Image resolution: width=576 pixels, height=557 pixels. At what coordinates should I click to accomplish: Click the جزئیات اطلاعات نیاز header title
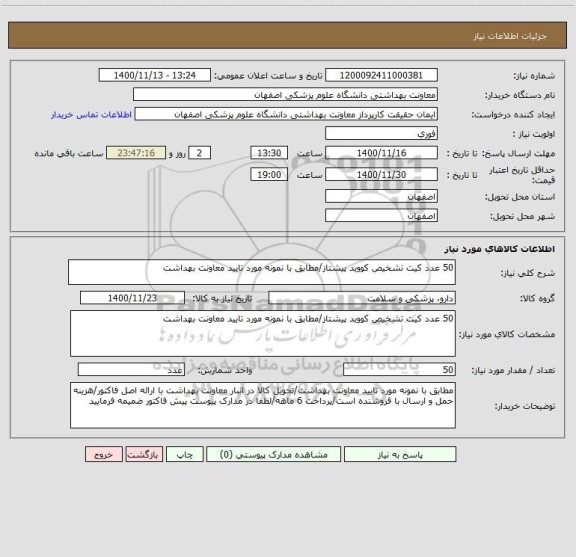pyautogui.click(x=510, y=36)
